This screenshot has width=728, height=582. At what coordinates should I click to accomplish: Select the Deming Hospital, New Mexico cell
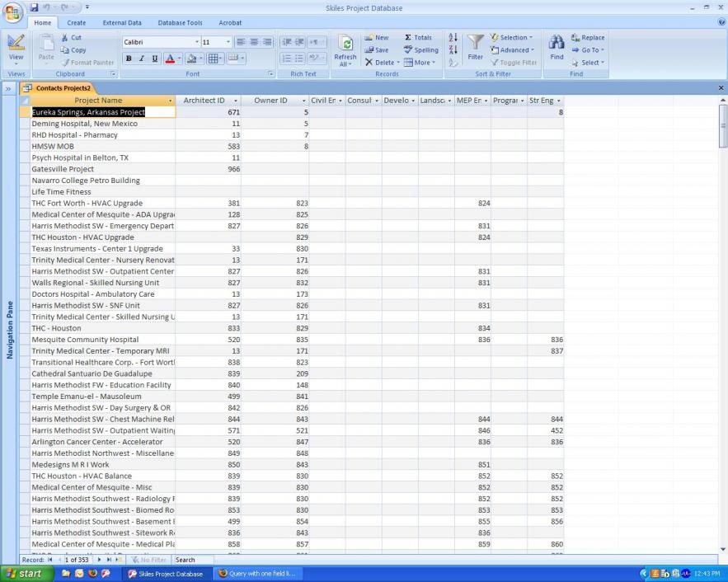(102, 124)
